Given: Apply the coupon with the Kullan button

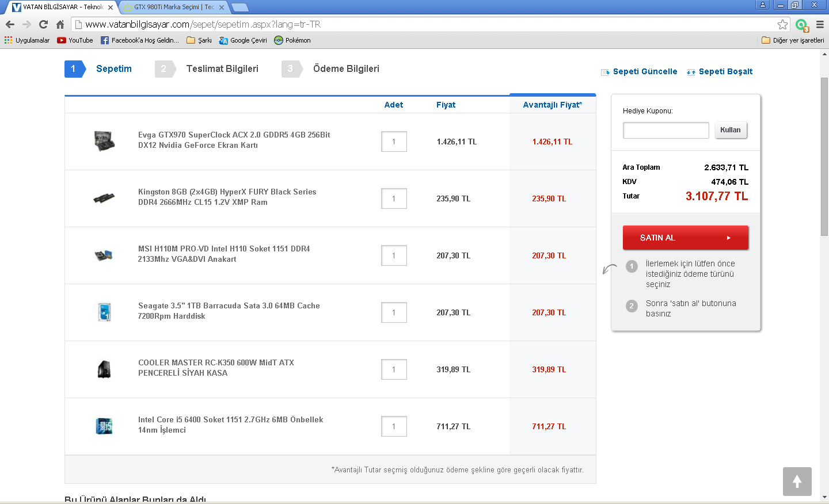Looking at the screenshot, I should coord(731,130).
